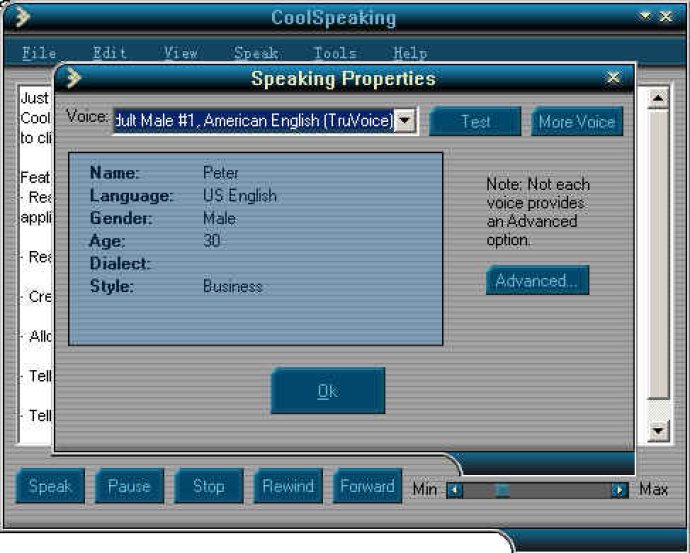Screen dimensions: 690x553
Task: Click the gender value 'Male'
Action: tap(219, 218)
